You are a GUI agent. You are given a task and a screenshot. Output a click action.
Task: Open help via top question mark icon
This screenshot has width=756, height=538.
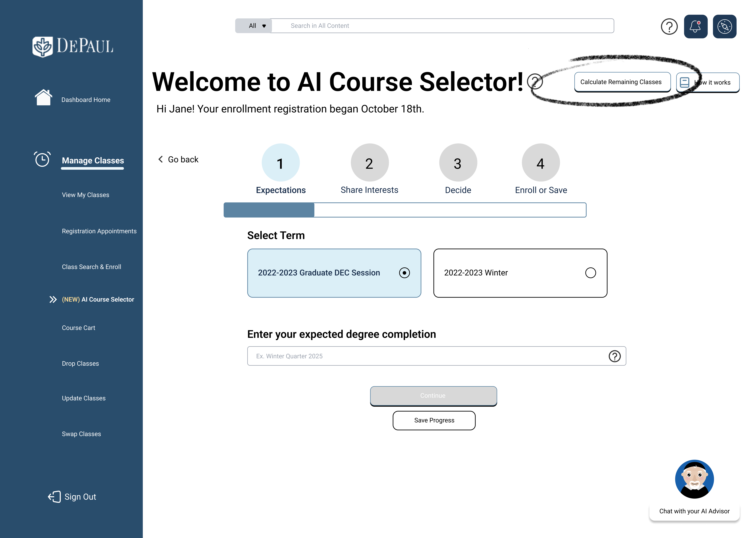(669, 27)
